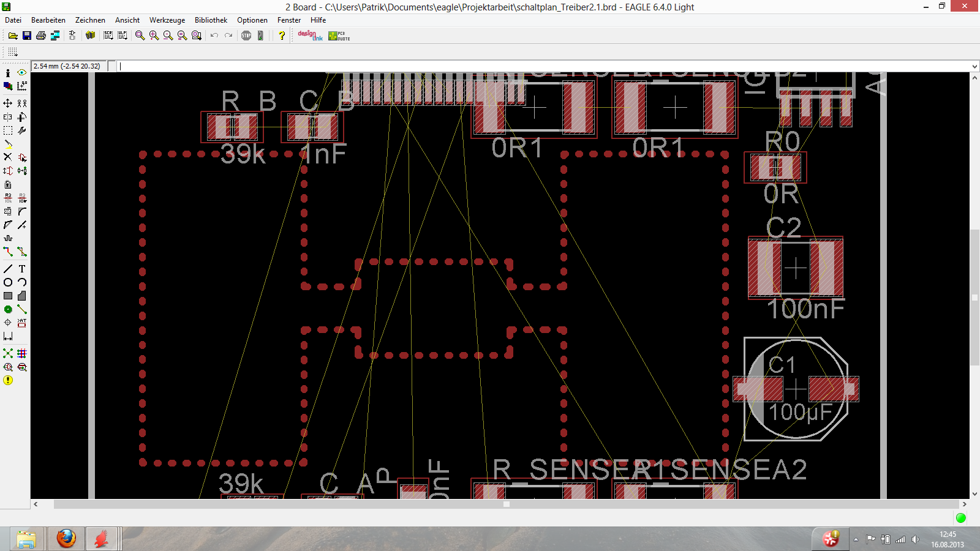Open the Zeichnen menu

90,20
